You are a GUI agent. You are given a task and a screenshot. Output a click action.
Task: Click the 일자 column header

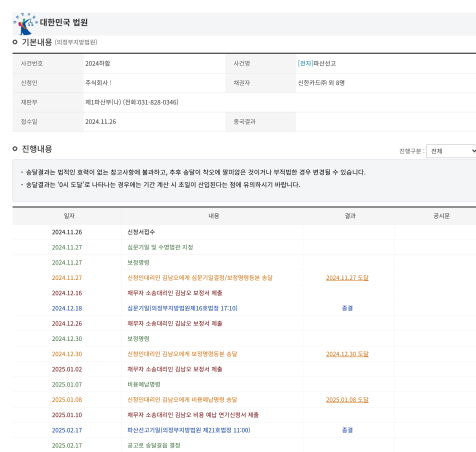[69, 216]
